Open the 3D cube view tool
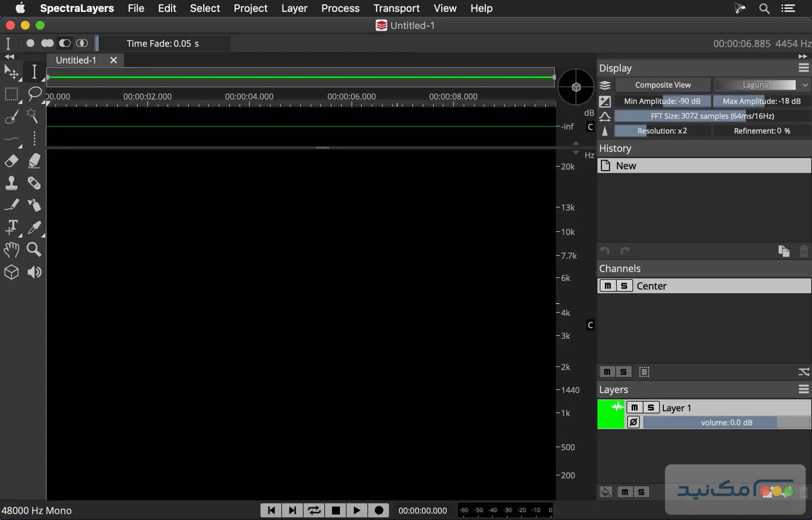Viewport: 812px width, 520px height. click(11, 272)
